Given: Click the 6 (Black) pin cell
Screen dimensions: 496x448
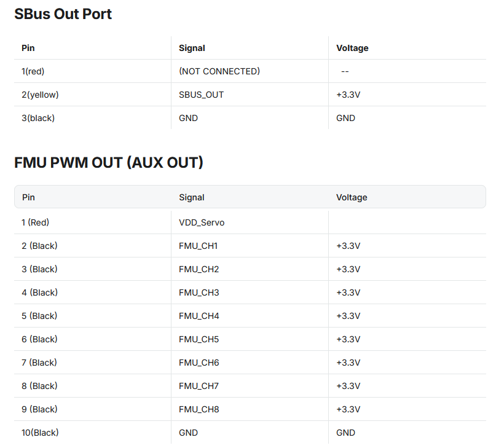Looking at the screenshot, I should [39, 339].
